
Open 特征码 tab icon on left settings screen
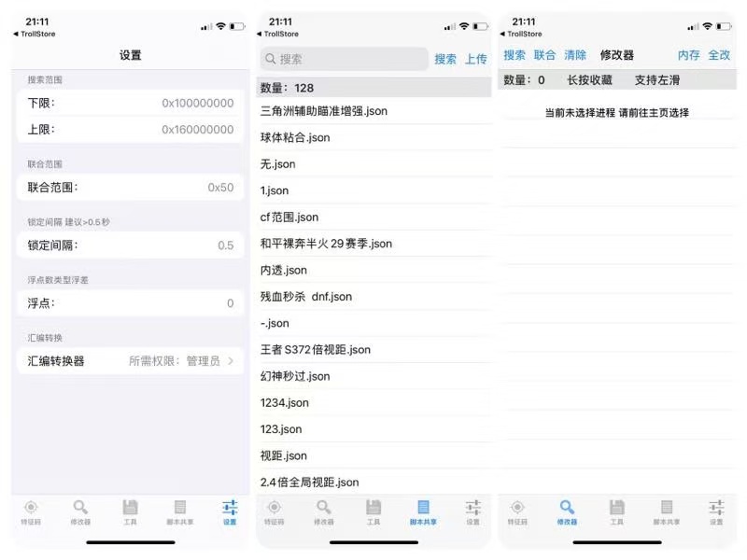click(x=31, y=511)
